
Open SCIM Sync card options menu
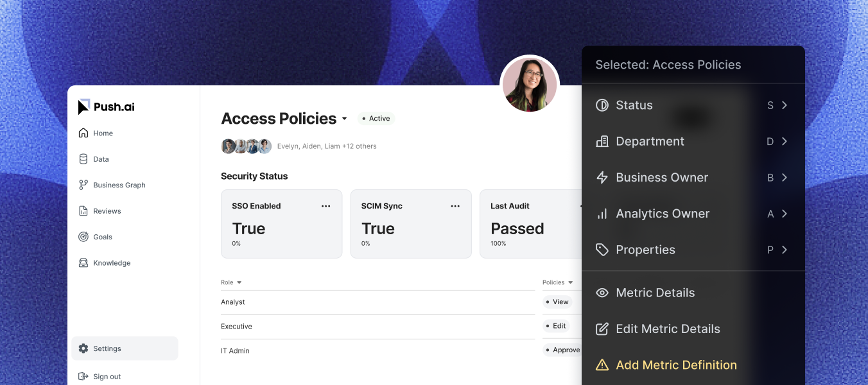455,206
